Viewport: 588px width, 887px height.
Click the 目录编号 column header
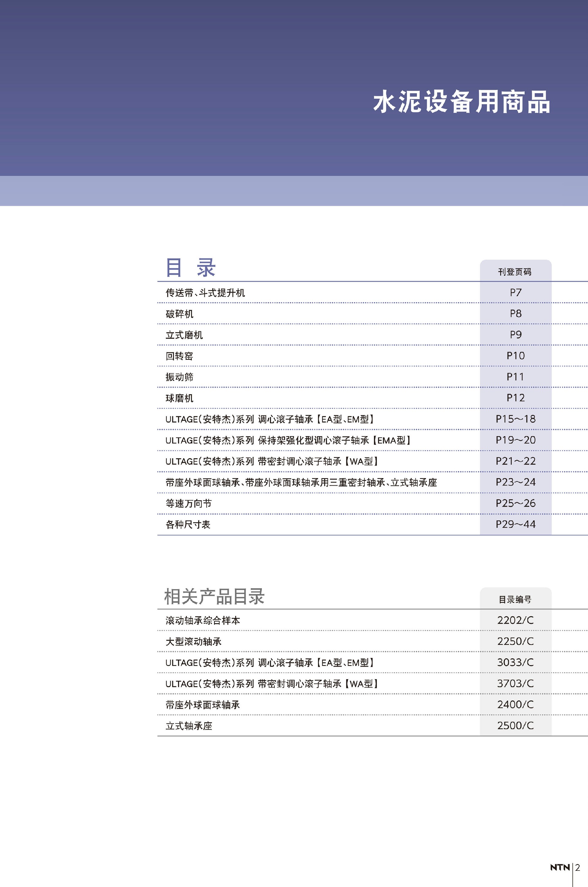pyautogui.click(x=515, y=599)
